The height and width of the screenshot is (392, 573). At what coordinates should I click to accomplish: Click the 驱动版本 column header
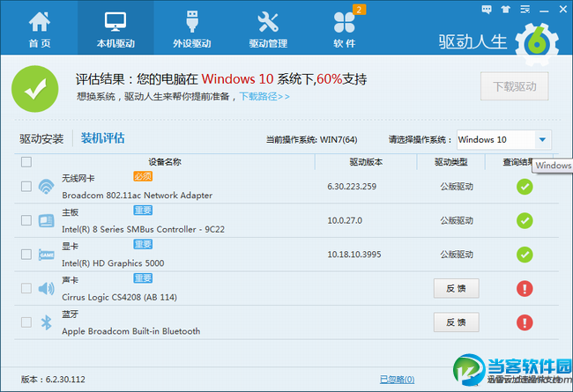(366, 162)
